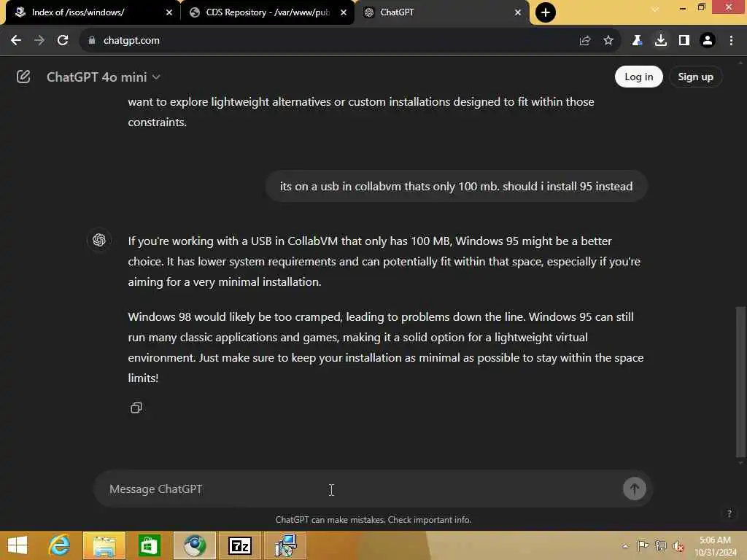Click the tab search chevron in title bar
The width and height of the screenshot is (747, 560).
click(x=655, y=9)
